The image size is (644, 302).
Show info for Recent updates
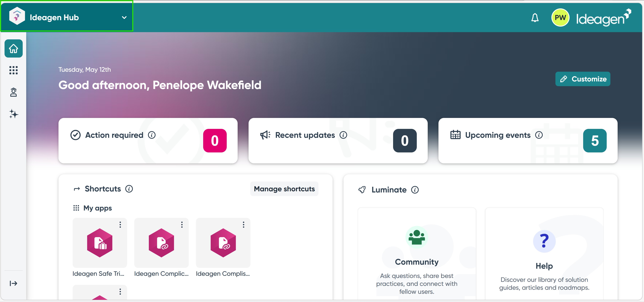[343, 135]
